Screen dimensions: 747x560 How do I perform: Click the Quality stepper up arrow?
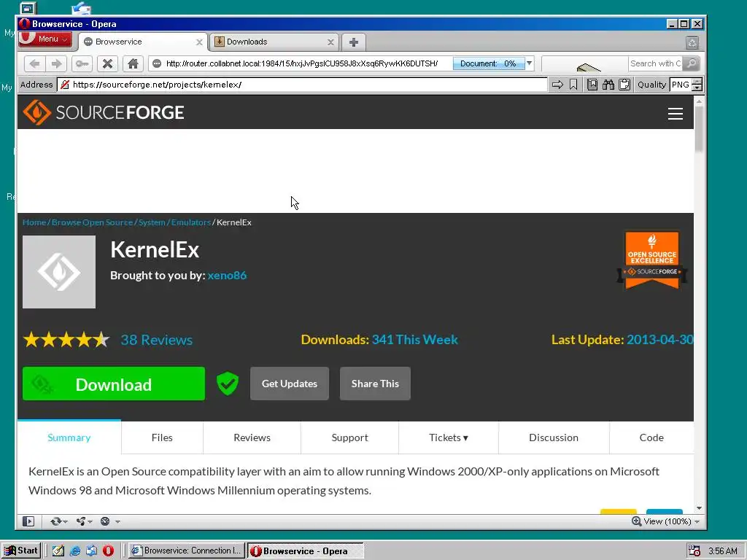point(697,82)
